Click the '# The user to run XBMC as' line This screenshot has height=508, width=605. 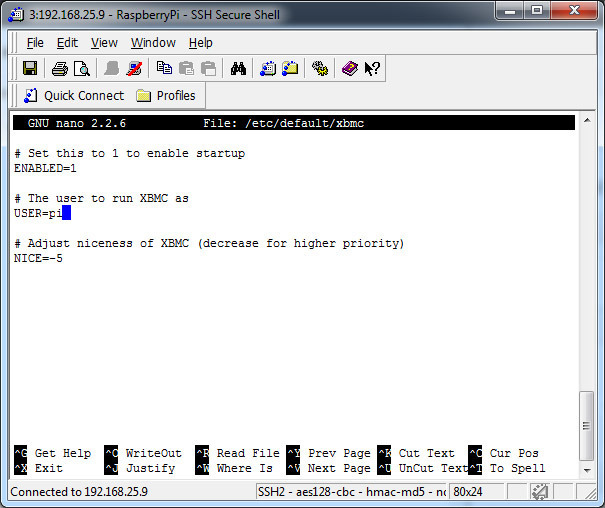pos(101,198)
